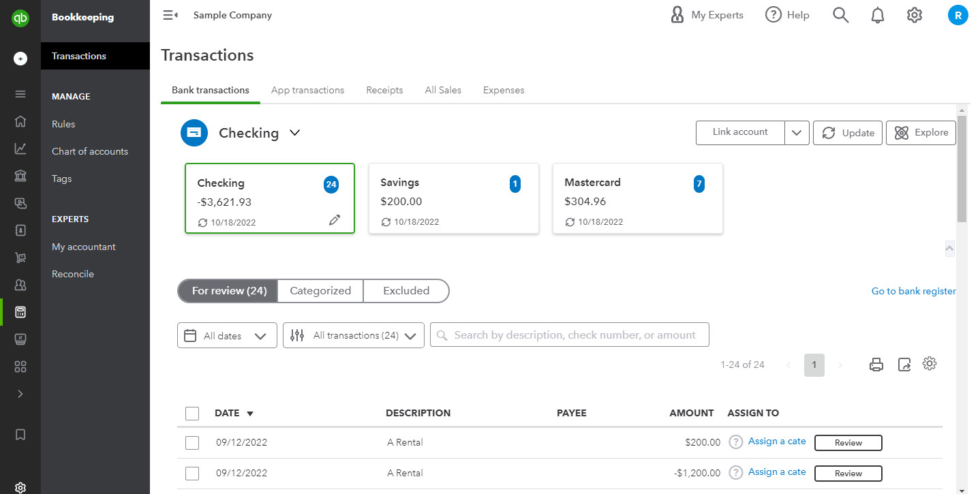
Task: Select the Categorized tab
Action: coord(320,291)
